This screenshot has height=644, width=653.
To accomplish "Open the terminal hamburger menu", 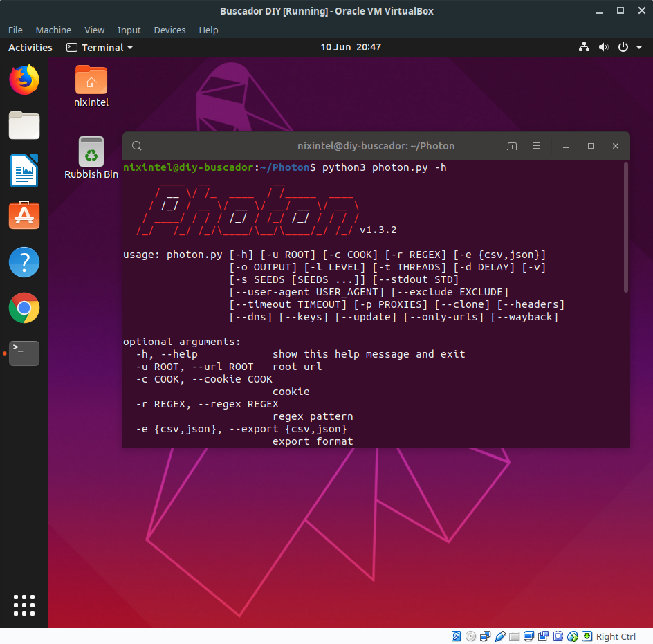I will (537, 146).
